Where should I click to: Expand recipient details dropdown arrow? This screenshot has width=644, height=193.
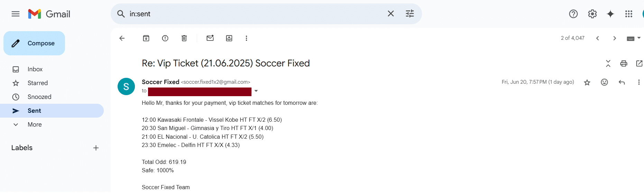[256, 91]
